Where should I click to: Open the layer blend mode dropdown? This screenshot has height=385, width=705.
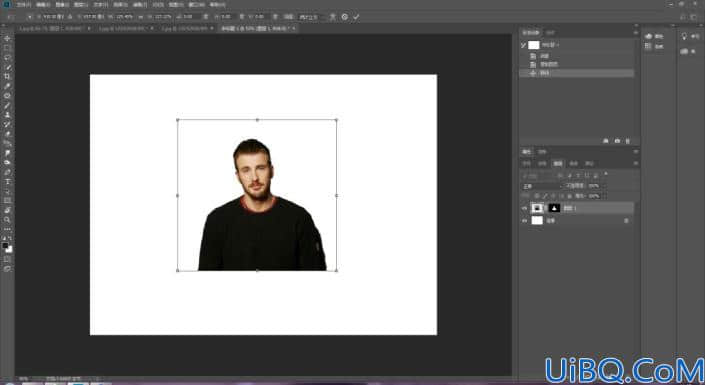click(x=542, y=186)
